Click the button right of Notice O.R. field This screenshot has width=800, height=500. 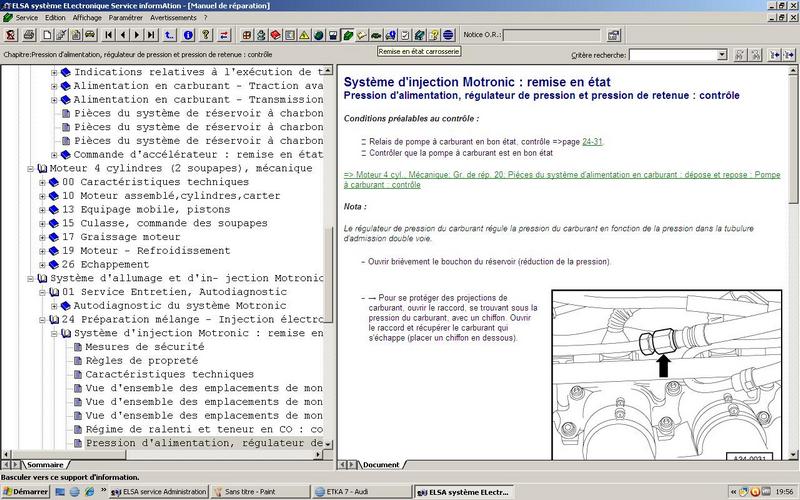tap(614, 35)
